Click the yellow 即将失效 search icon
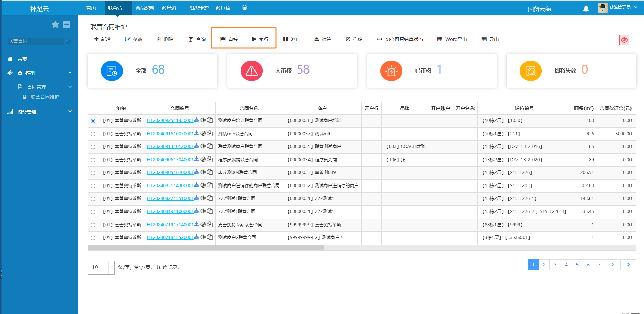Viewport: 644px width, 314px height. 531,71
